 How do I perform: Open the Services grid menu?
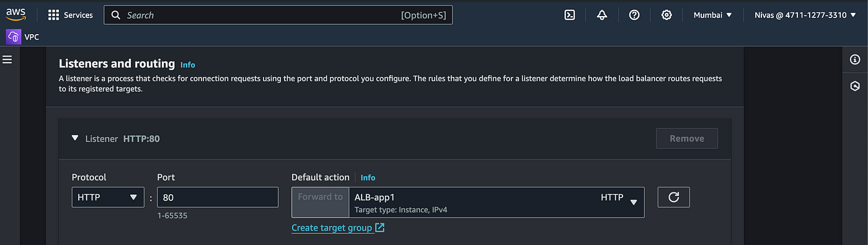point(71,15)
